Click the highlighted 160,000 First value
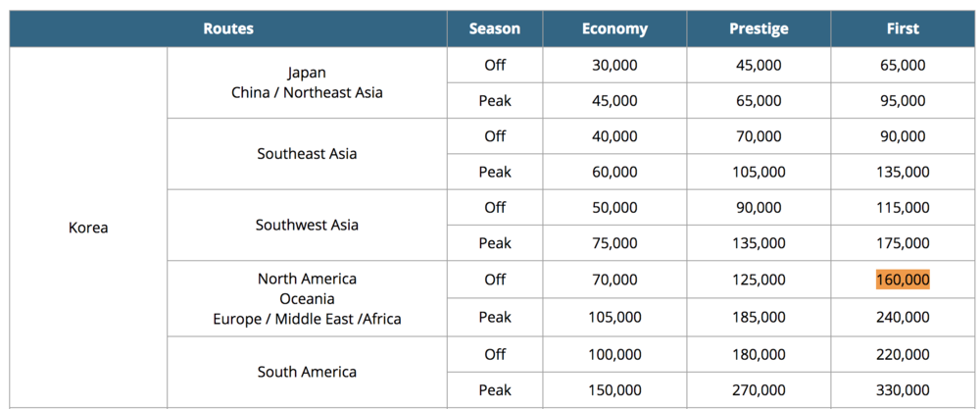980x409 pixels. pyautogui.click(x=903, y=280)
